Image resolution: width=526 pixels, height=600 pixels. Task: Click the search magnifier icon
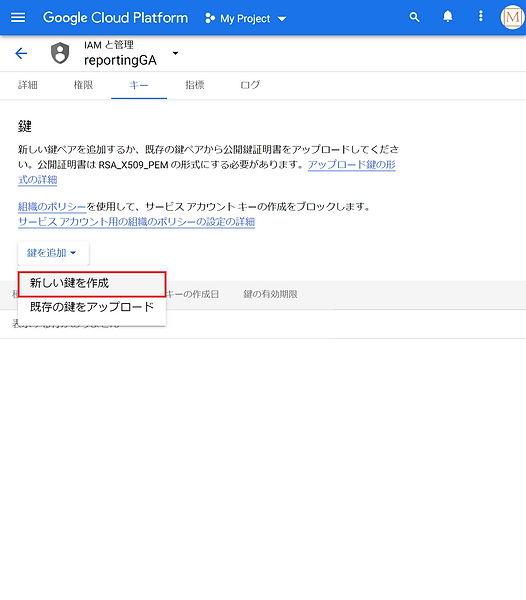[414, 17]
